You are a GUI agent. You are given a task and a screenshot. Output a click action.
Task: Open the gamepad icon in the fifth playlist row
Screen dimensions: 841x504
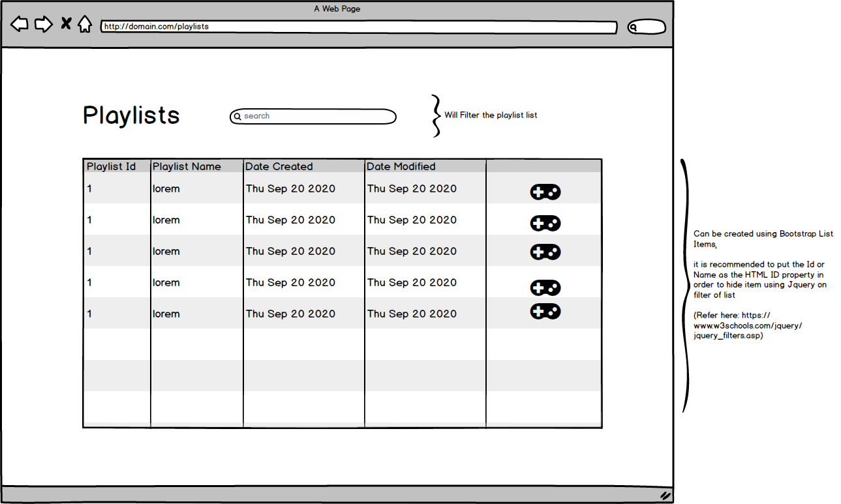pyautogui.click(x=545, y=312)
